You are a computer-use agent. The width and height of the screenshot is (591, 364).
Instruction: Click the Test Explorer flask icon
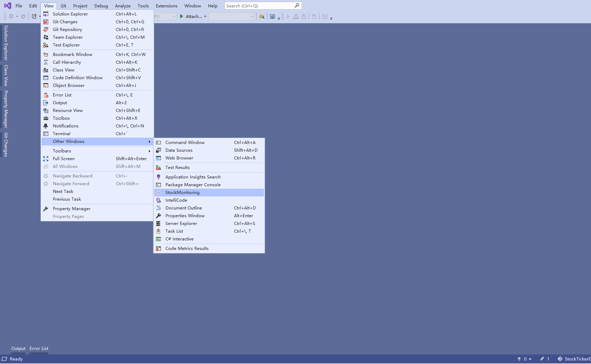tap(46, 45)
